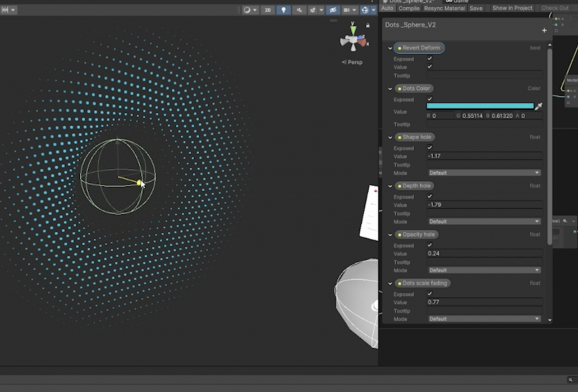Click the orientation gizmo Y axis cone
This screenshot has width=578, height=392.
point(353,30)
